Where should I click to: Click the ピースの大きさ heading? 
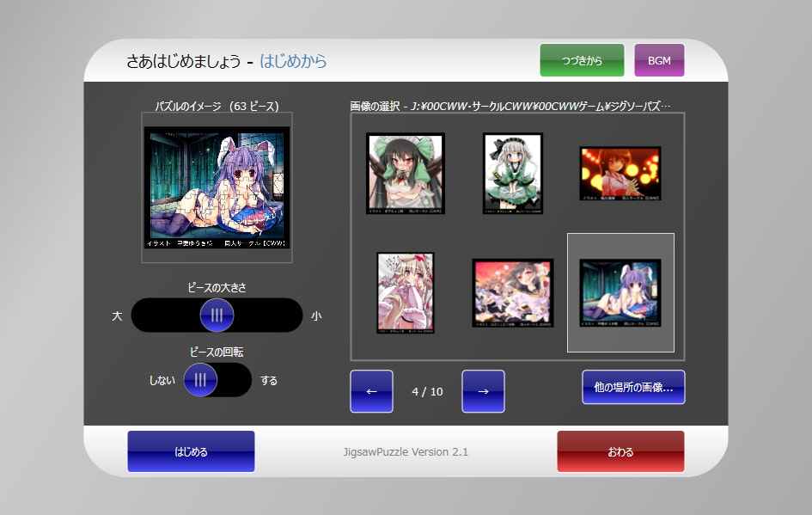pos(217,287)
